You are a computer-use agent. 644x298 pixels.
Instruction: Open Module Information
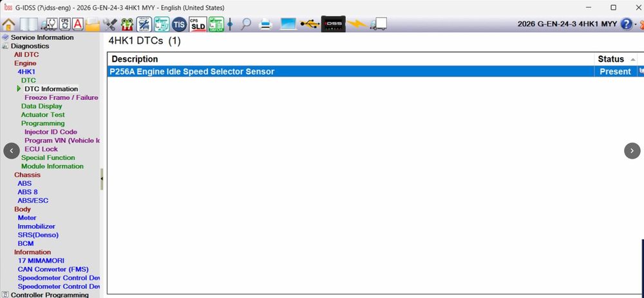coord(52,166)
